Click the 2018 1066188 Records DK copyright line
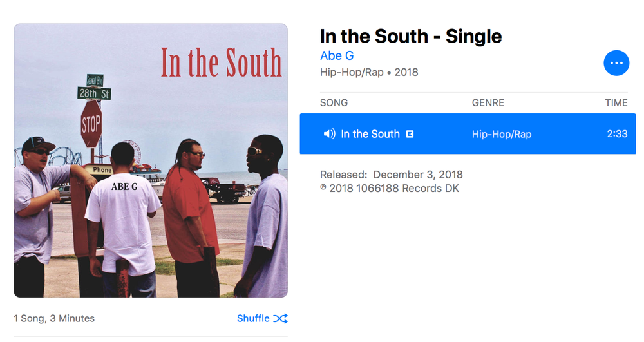This screenshot has width=644, height=342. (x=390, y=189)
